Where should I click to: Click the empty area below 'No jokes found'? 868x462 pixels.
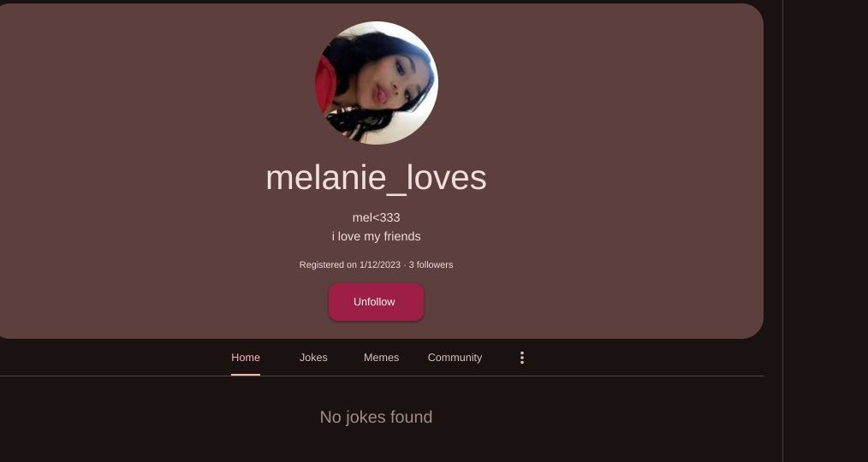tap(376, 446)
